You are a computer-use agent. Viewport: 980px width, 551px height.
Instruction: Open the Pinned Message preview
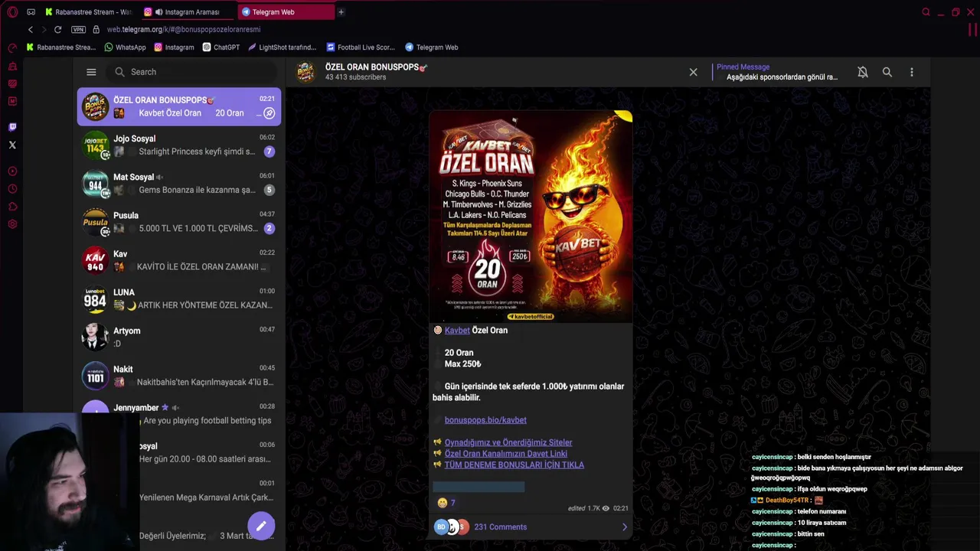click(x=777, y=72)
